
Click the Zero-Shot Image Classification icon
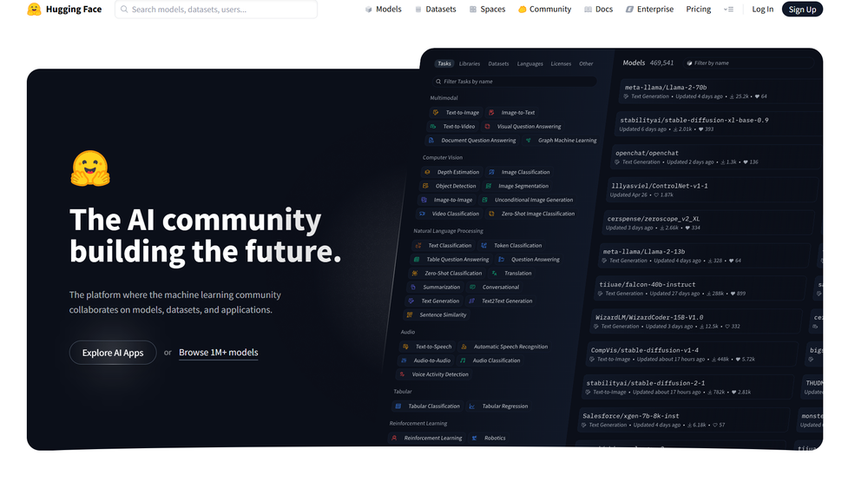coord(491,214)
